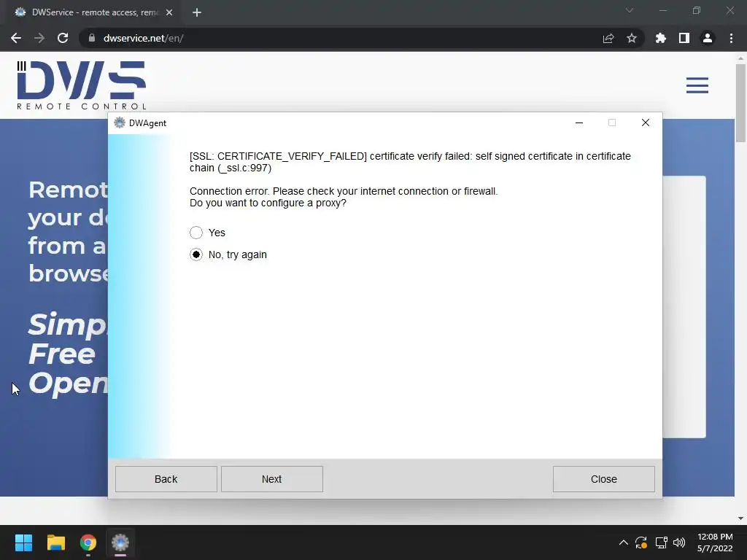This screenshot has height=560, width=747.
Task: Select the No, try again radio button
Action: (x=196, y=254)
